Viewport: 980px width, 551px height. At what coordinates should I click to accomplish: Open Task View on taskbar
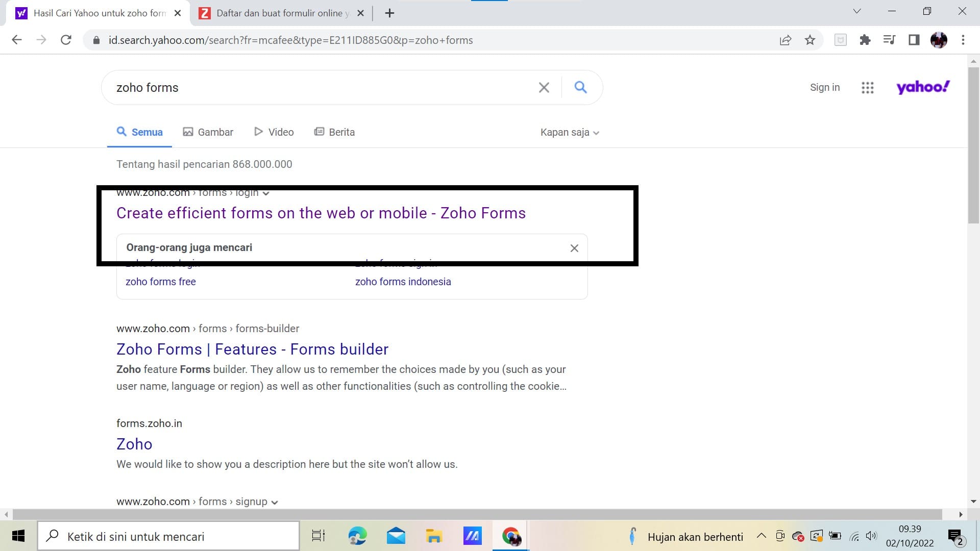tap(318, 536)
